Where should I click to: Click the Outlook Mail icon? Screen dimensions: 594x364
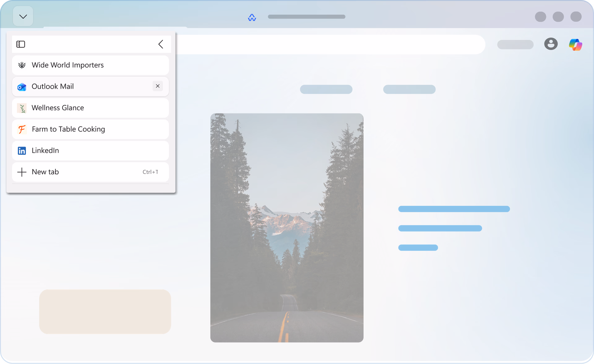pos(22,87)
